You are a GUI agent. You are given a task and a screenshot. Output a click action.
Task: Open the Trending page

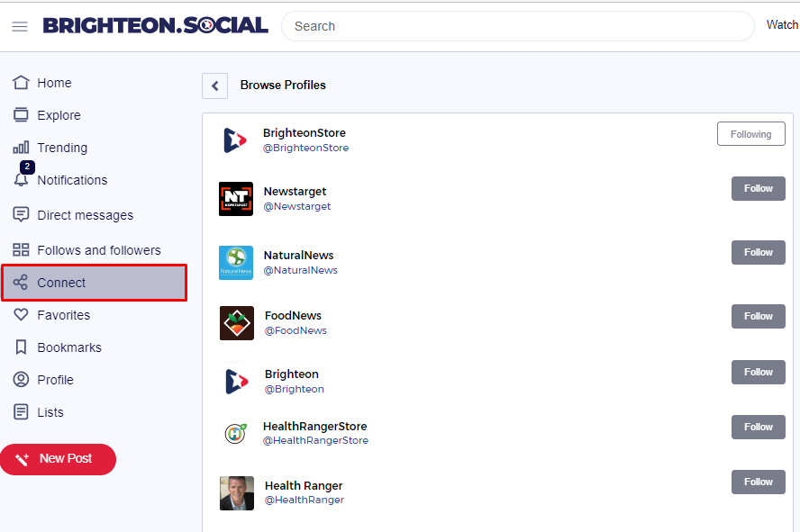coord(62,148)
